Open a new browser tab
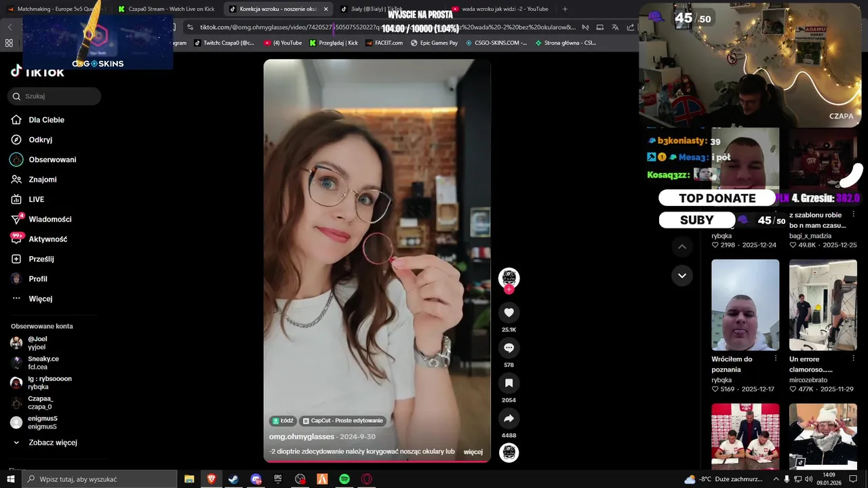 pyautogui.click(x=565, y=9)
